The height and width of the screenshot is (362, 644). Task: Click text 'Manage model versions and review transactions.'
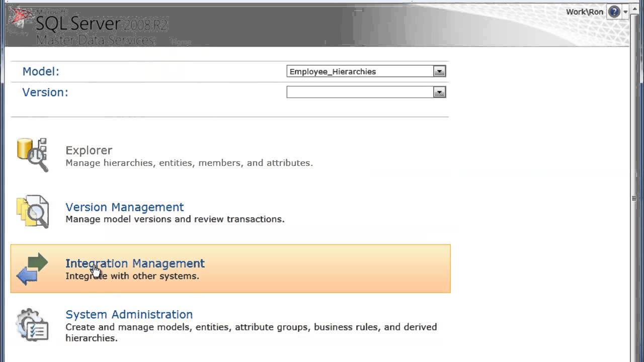(x=175, y=219)
